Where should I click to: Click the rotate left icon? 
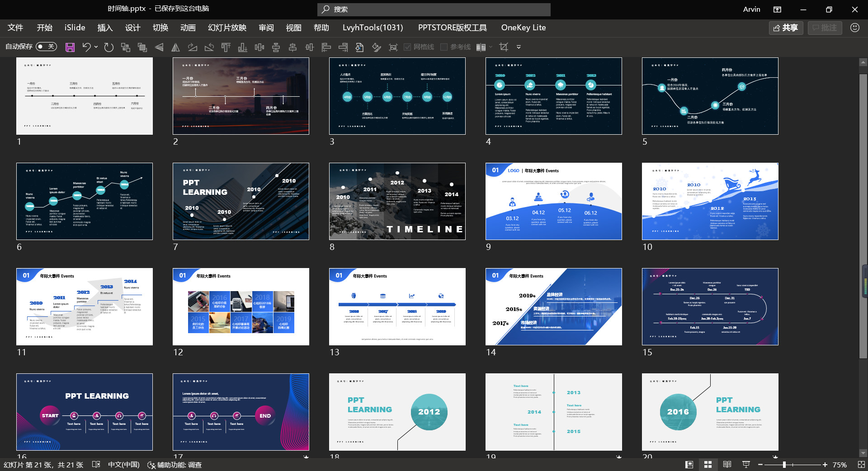(x=209, y=47)
